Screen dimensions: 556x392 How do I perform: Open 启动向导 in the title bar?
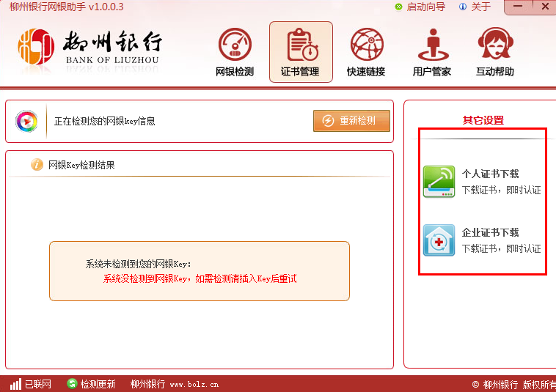click(426, 7)
